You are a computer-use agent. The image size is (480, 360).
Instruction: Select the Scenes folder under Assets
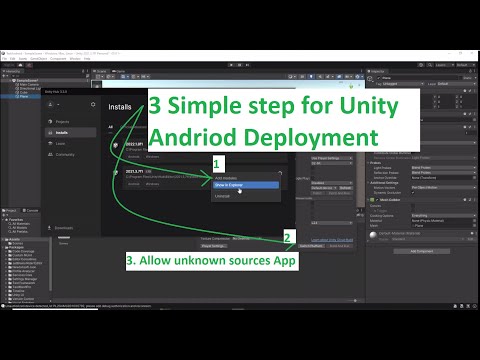click(16, 243)
